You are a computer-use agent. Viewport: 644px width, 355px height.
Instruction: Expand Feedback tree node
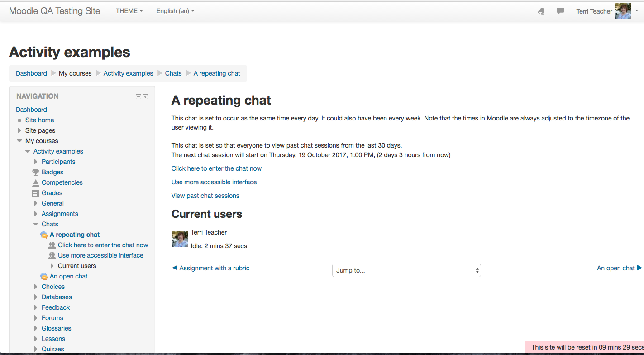pos(36,307)
